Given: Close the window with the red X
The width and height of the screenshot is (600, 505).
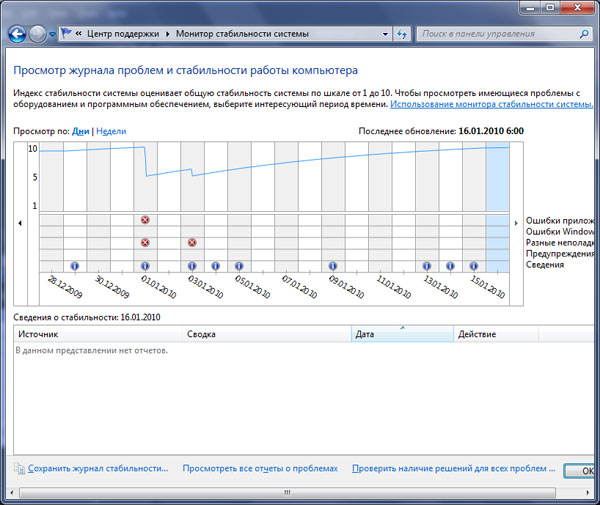Looking at the screenshot, I should coord(577,8).
